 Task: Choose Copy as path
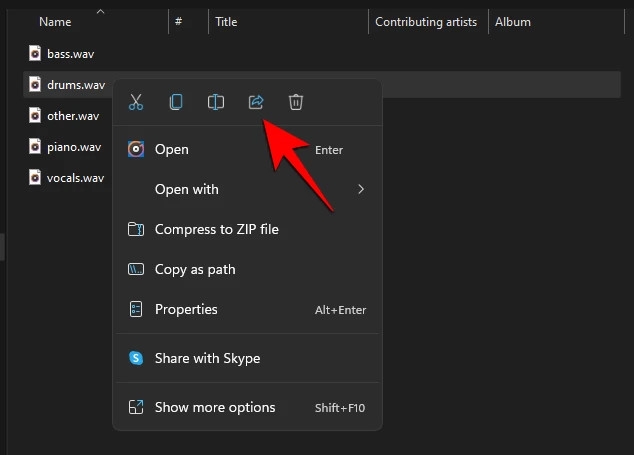tap(247, 269)
